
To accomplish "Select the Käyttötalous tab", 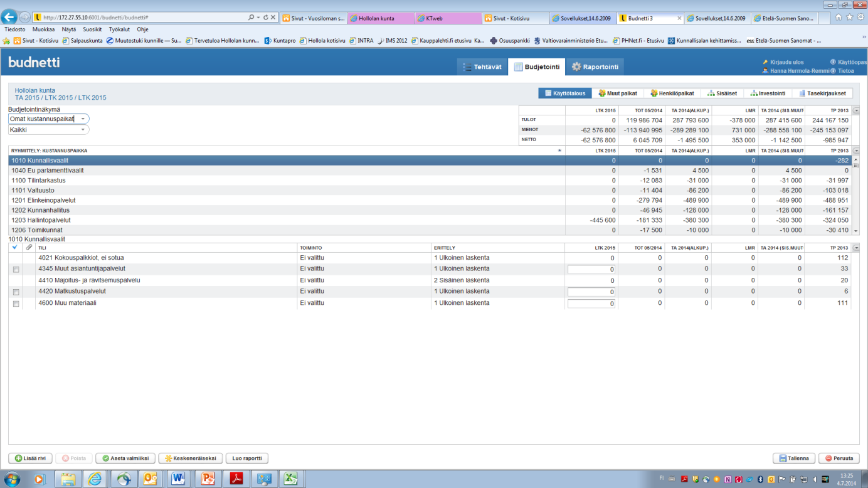I will tap(565, 93).
